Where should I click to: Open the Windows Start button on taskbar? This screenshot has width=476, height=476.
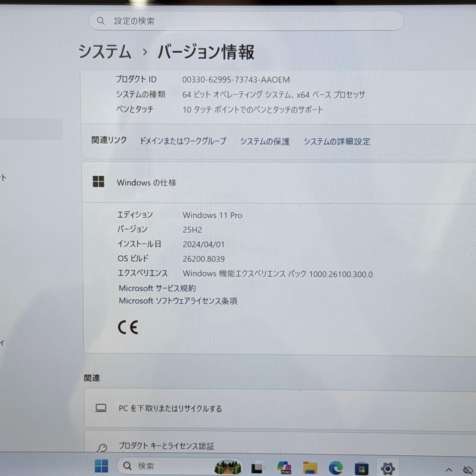point(101,466)
